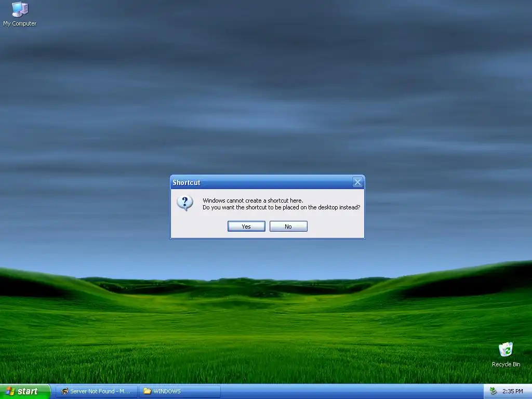Click the question mark icon in dialog
Viewport: 532px width, 399px height.
185,203
